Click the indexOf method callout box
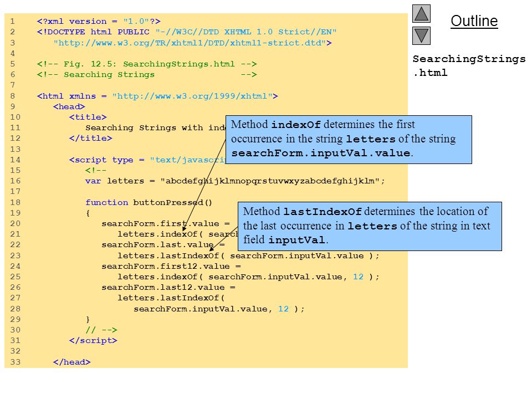 [x=349, y=140]
